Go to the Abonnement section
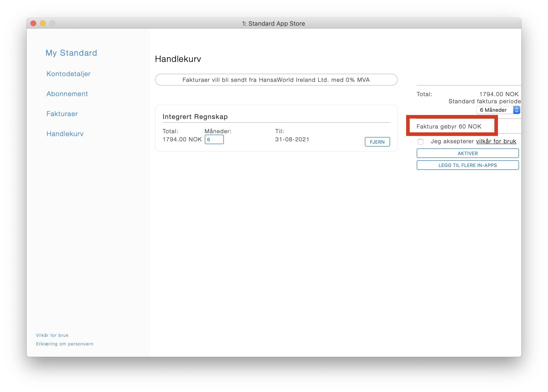 (67, 94)
